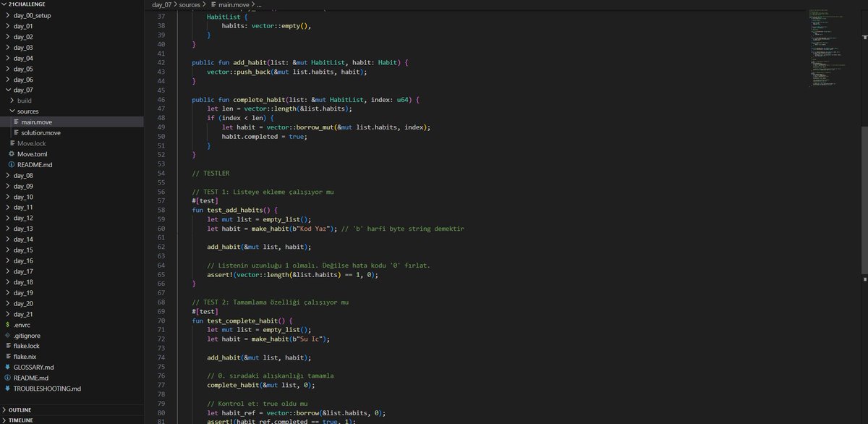This screenshot has width=868, height=424.
Task: Click the diamond icon beside .gitignore
Action: pyautogui.click(x=7, y=336)
